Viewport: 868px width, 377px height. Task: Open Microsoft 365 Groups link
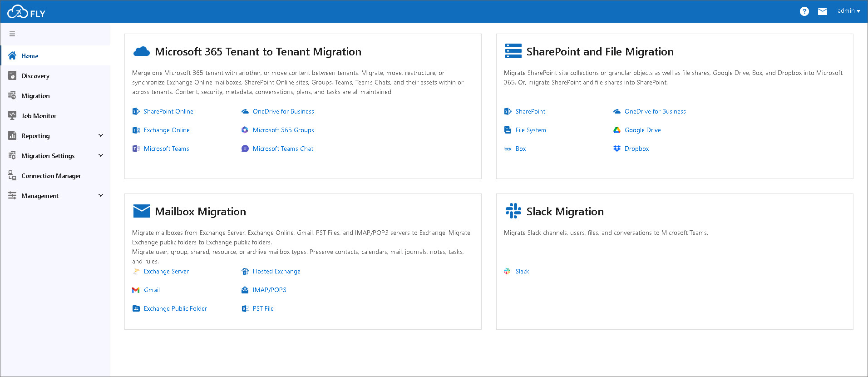tap(283, 130)
